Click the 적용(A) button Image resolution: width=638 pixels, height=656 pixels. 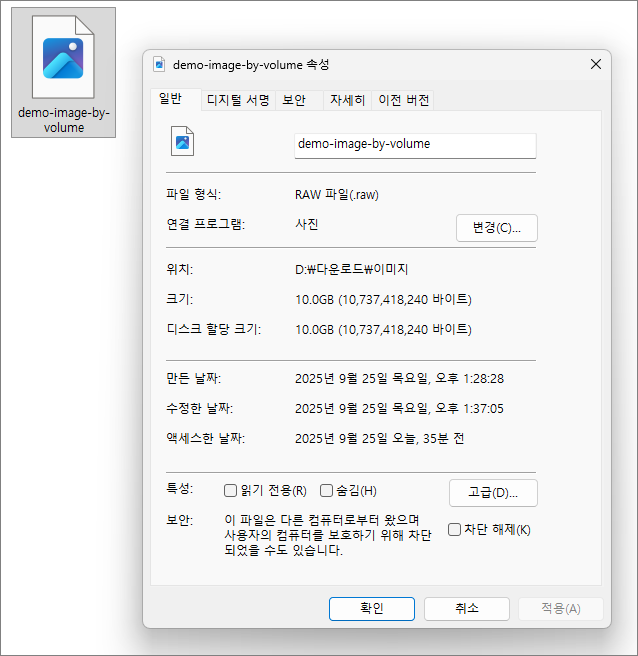[560, 608]
